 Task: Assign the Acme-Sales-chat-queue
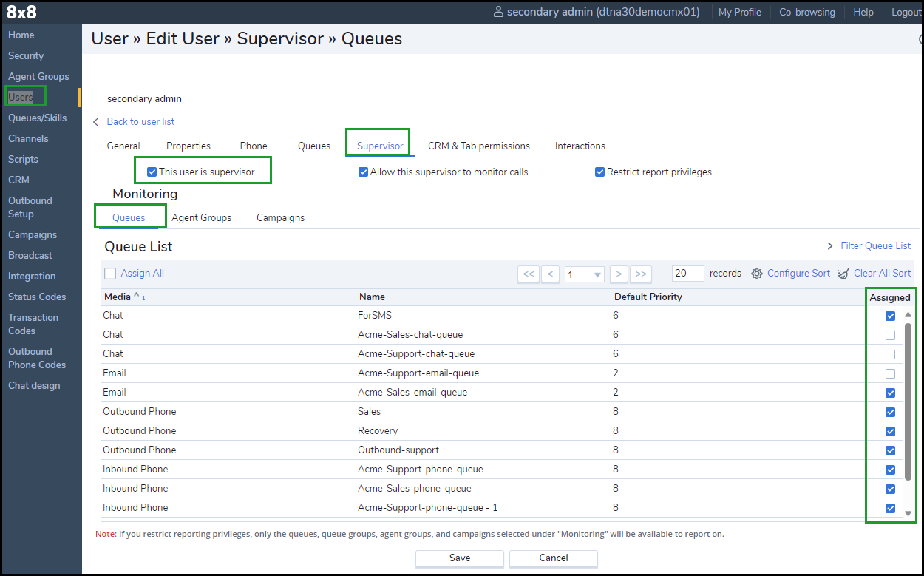pyautogui.click(x=890, y=335)
